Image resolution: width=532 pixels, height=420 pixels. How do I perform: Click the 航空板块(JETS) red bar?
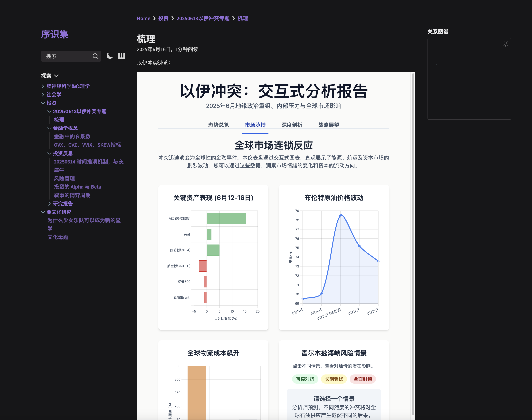pos(203,266)
